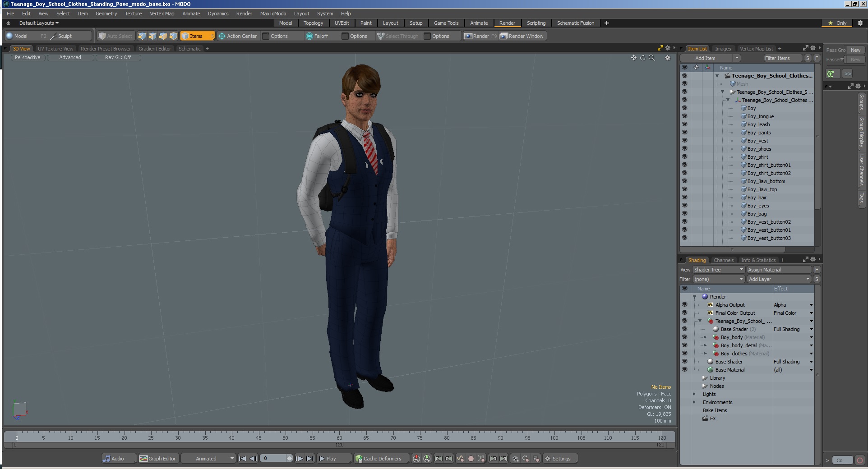Image resolution: width=868 pixels, height=469 pixels.
Task: Open Action Center tool
Action: pyautogui.click(x=238, y=36)
